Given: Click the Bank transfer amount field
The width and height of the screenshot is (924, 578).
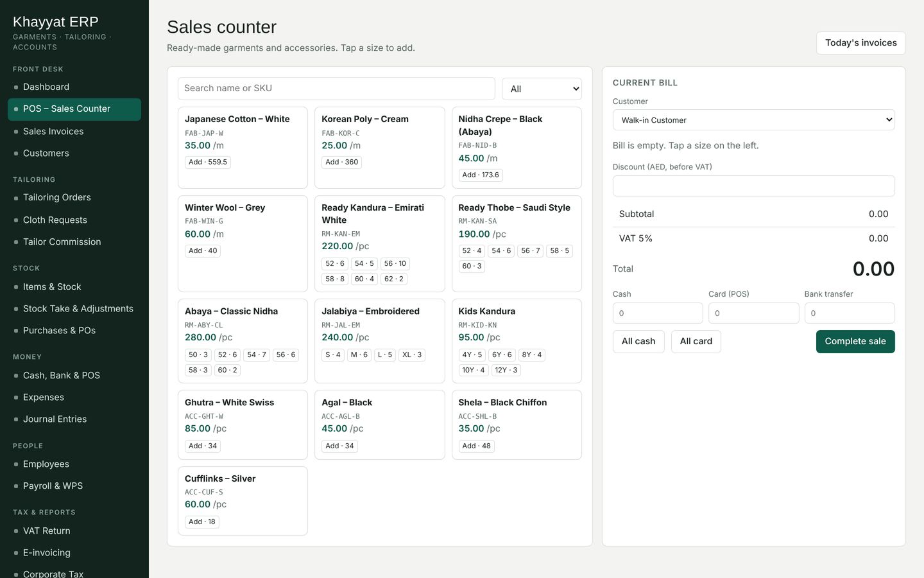Looking at the screenshot, I should click(850, 313).
